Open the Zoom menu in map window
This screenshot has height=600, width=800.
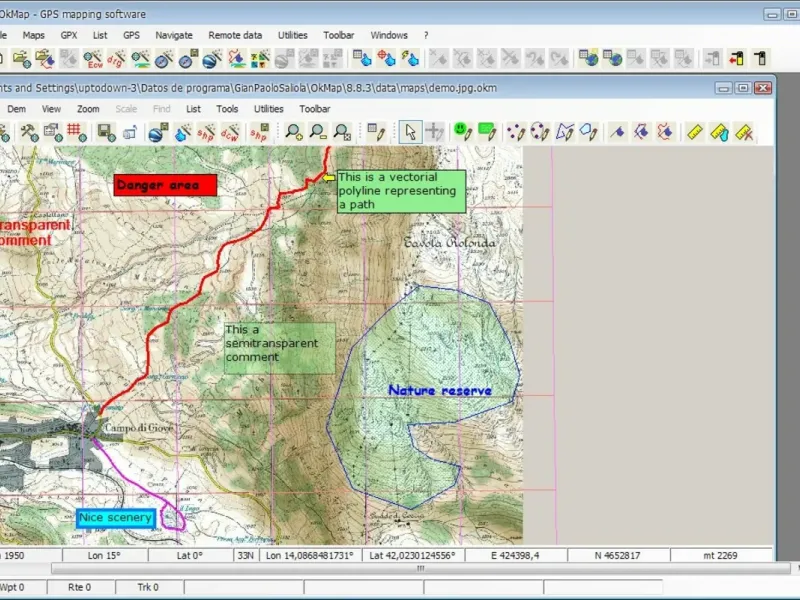coord(88,109)
